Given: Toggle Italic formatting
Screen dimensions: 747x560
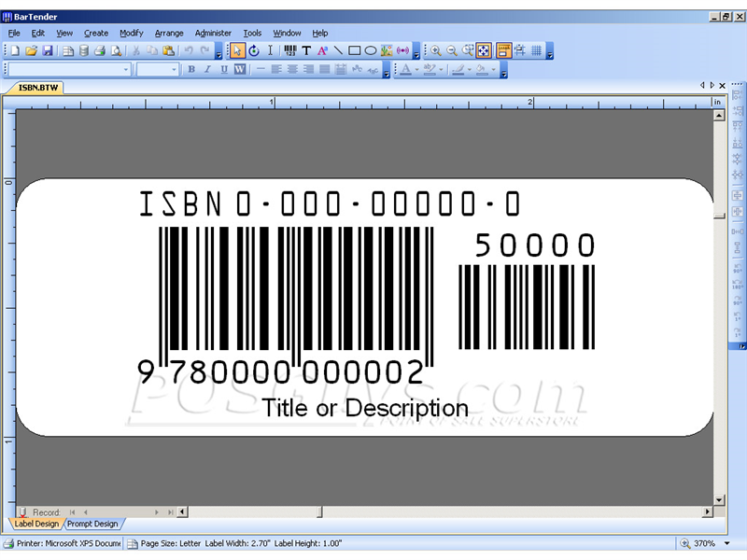Looking at the screenshot, I should (x=207, y=69).
